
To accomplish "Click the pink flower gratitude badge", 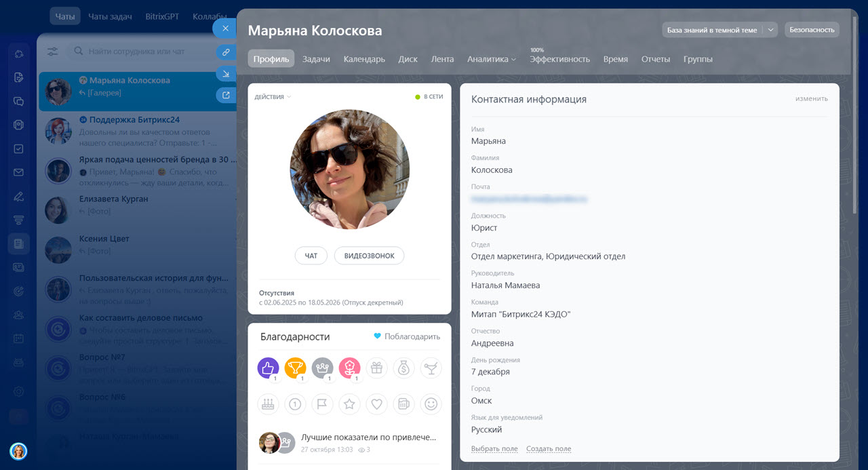I will [350, 368].
